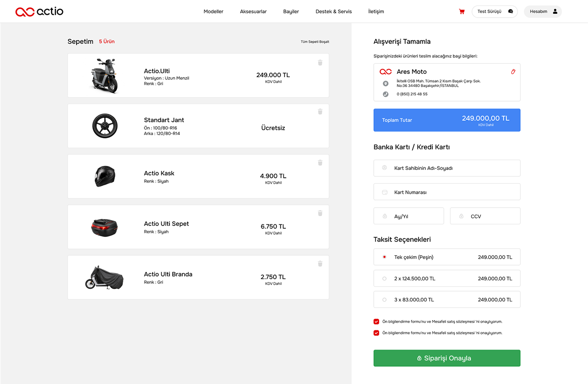
Task: Remove Actio Kask using trash icon
Action: click(x=320, y=163)
